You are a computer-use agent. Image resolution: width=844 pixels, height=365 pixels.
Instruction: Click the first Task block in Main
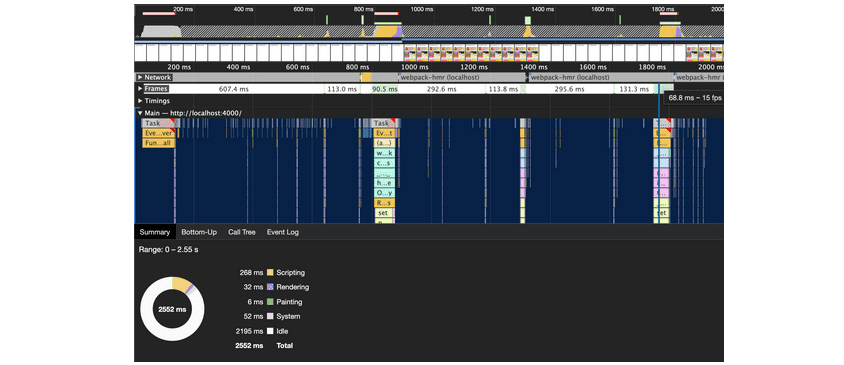coord(155,123)
